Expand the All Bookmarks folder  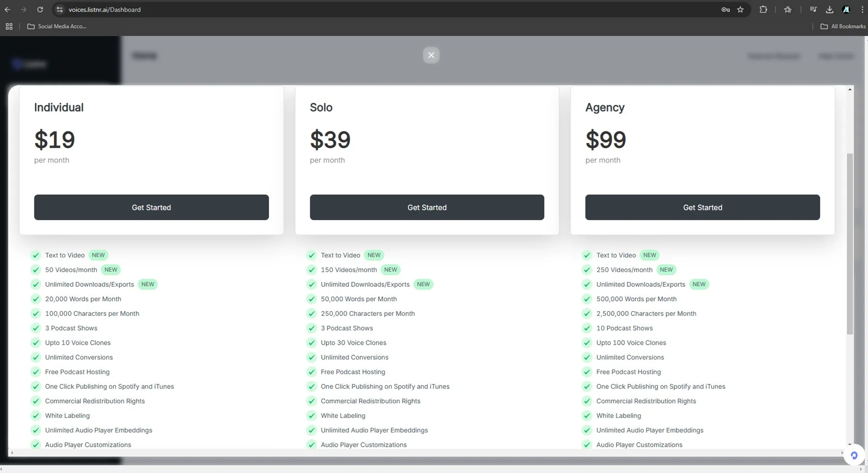pos(843,26)
